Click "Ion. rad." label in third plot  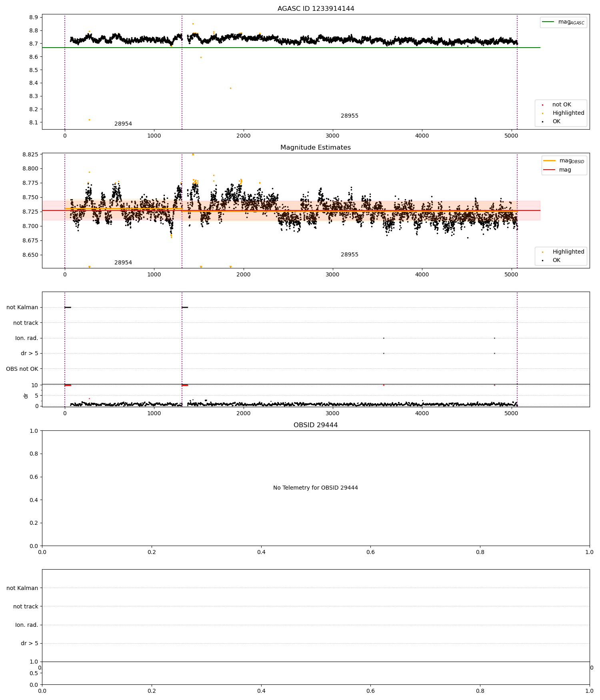pos(27,338)
